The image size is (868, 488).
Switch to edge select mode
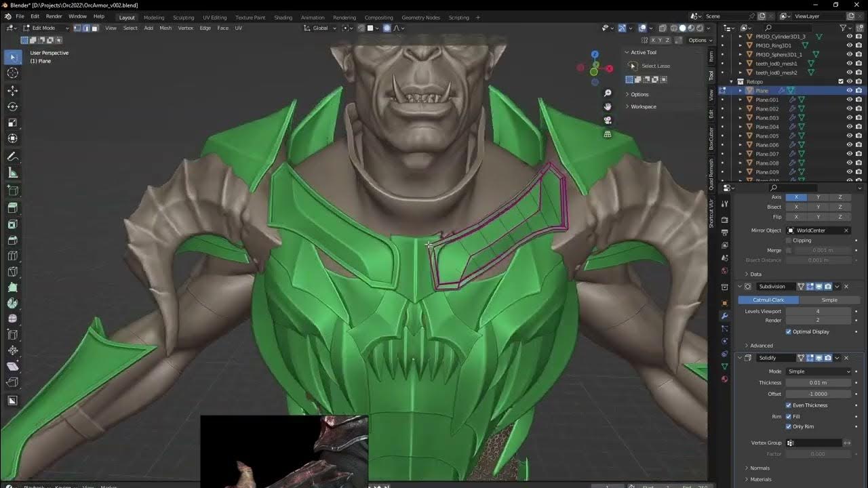(x=86, y=28)
